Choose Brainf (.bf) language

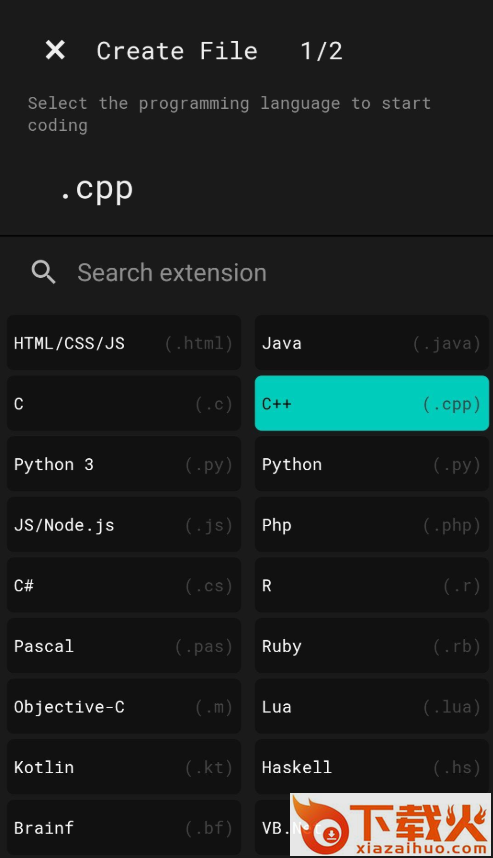tap(124, 828)
